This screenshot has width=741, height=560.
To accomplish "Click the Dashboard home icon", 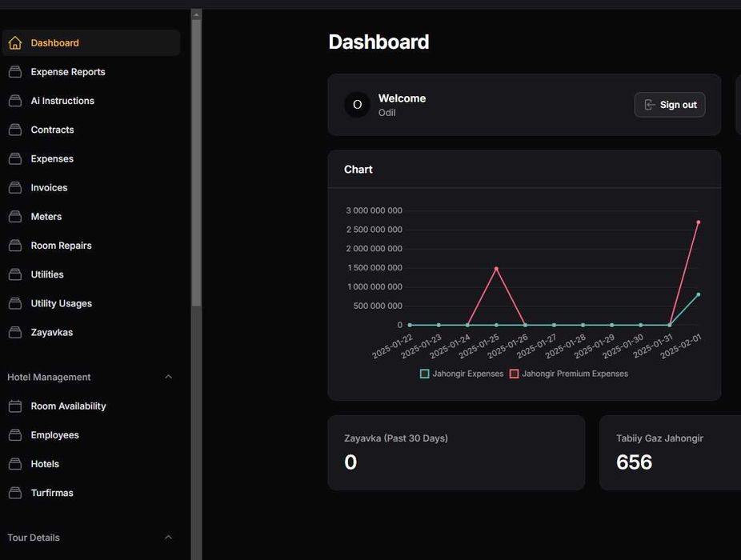I will pyautogui.click(x=15, y=43).
